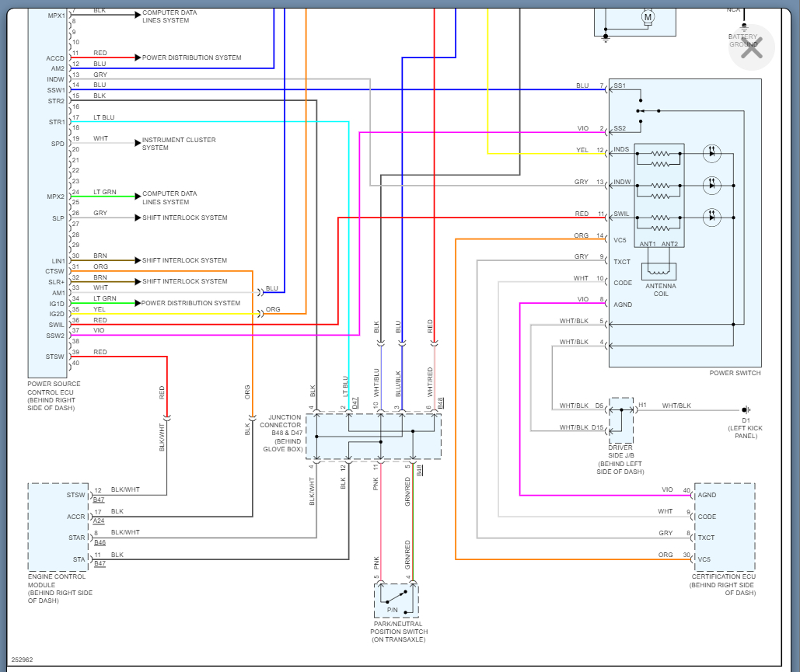
Task: Click the diagram number 252962
Action: point(22,660)
